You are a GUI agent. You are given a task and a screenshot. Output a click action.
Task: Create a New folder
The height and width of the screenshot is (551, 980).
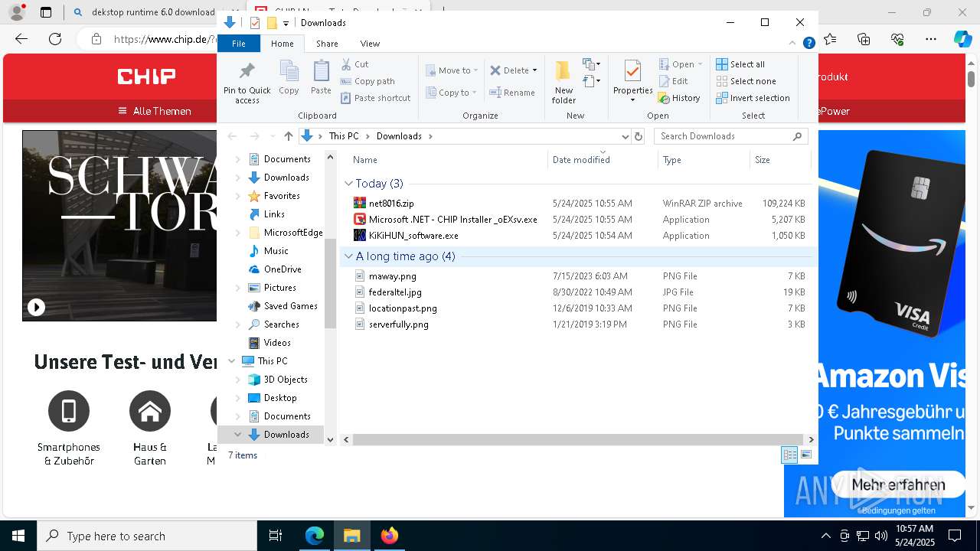coord(563,82)
